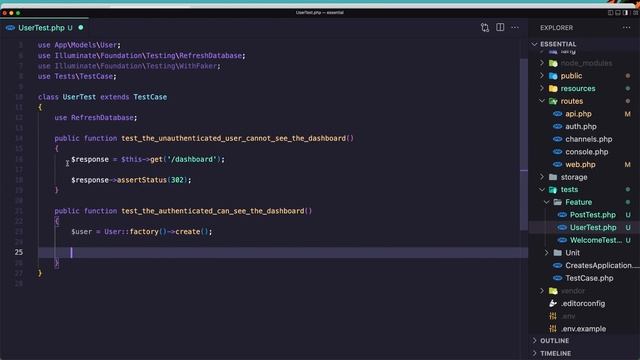
Task: Place cursor on line number 25
Action: [x=19, y=252]
